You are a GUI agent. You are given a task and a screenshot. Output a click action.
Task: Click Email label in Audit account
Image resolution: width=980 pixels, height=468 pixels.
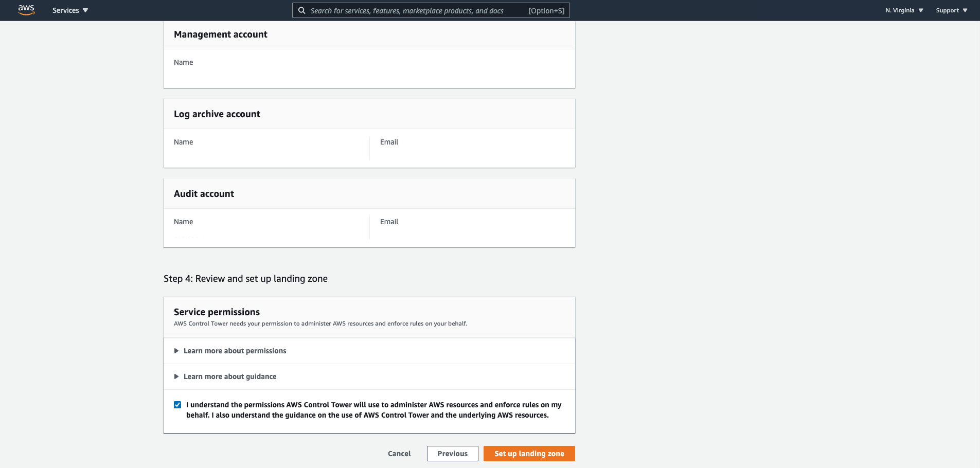(x=389, y=222)
